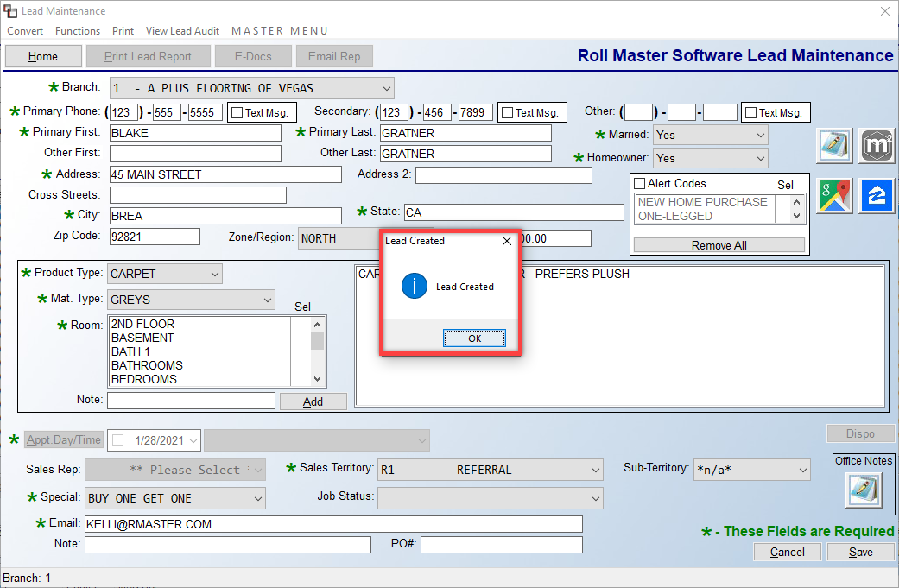
Task: Click the info icon in Lead Created dialog
Action: tap(414, 286)
